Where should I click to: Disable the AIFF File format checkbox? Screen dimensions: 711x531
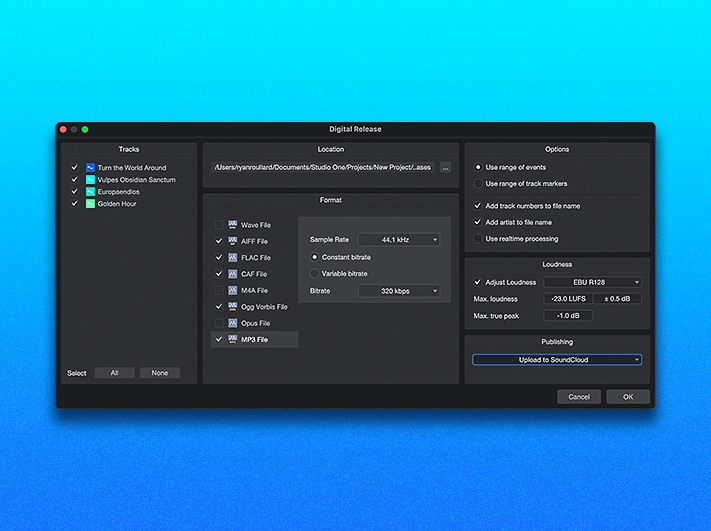tap(219, 241)
